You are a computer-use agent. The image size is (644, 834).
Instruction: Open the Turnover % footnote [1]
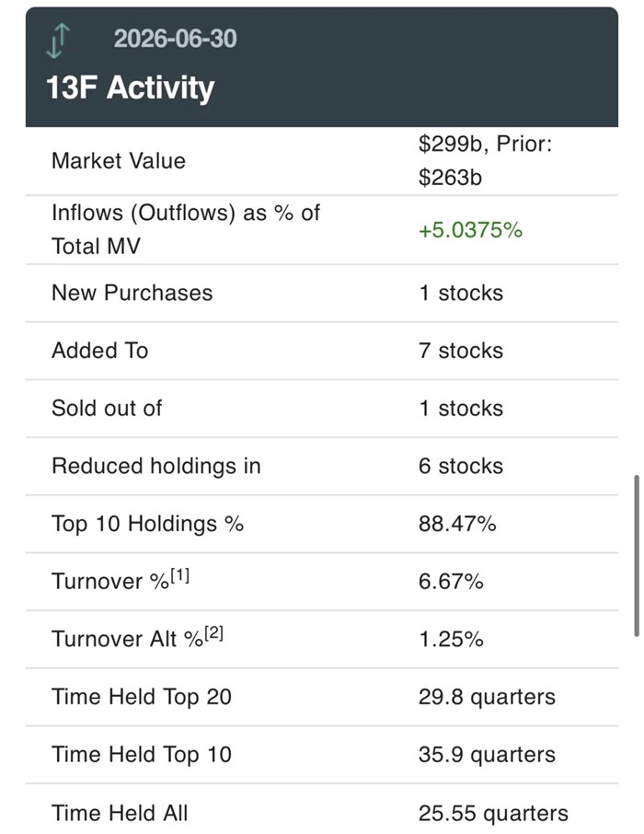pyautogui.click(x=180, y=575)
